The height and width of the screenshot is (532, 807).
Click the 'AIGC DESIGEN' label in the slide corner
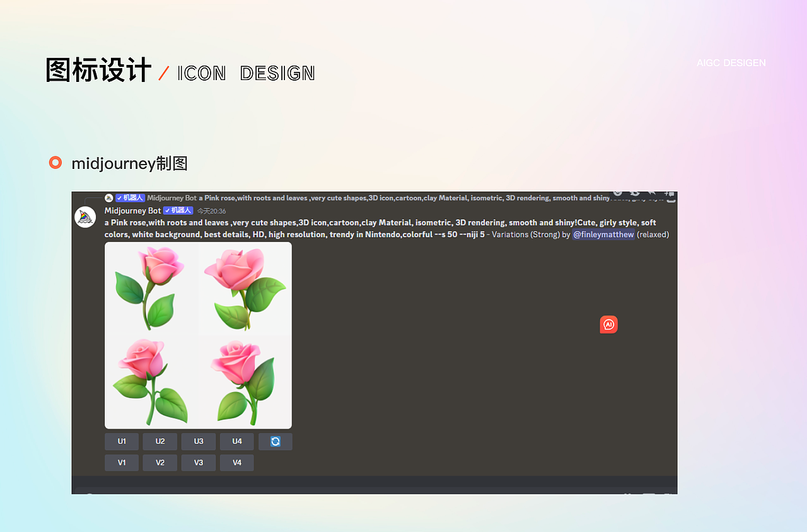coord(731,63)
